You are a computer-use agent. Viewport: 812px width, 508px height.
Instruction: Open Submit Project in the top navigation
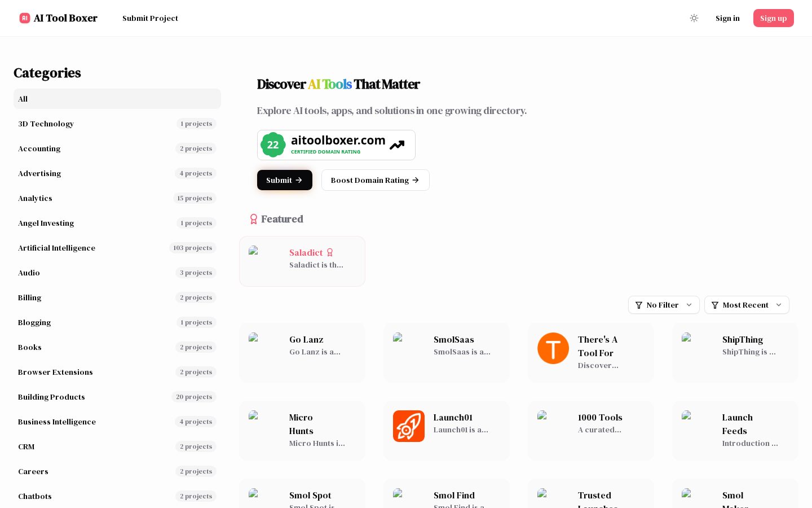coord(150,18)
